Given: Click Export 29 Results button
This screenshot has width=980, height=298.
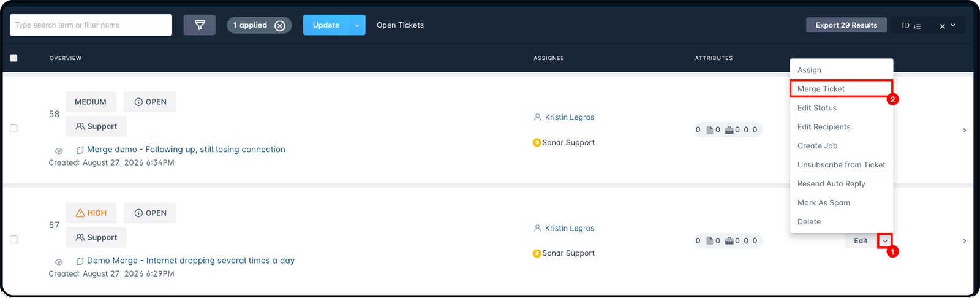Looking at the screenshot, I should [846, 25].
